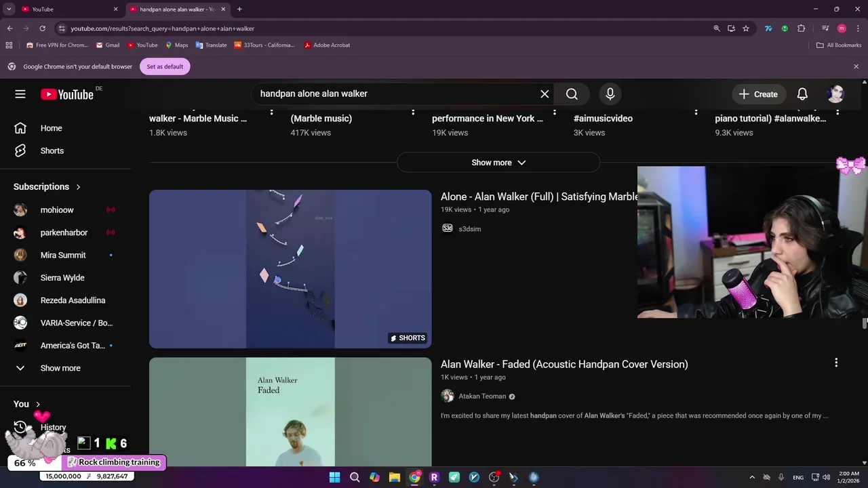
Task: Open the Atakan Teoman channel
Action: (482, 396)
